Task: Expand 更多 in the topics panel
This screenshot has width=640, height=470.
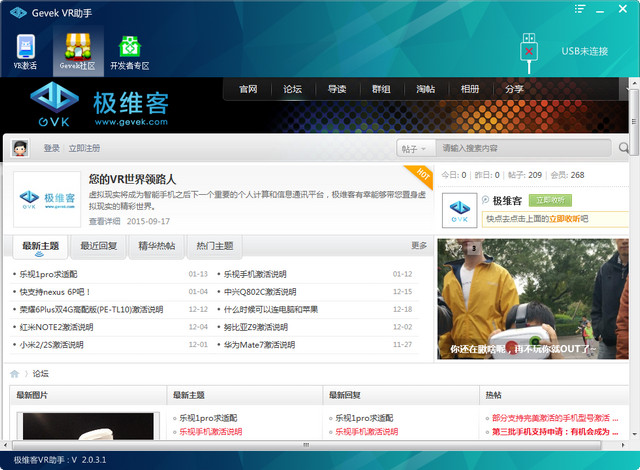Action: point(419,245)
